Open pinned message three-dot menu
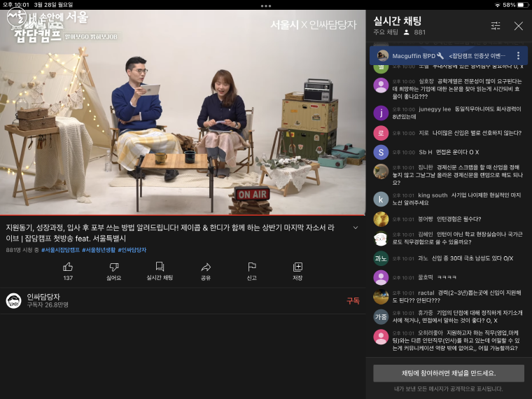 tap(518, 55)
